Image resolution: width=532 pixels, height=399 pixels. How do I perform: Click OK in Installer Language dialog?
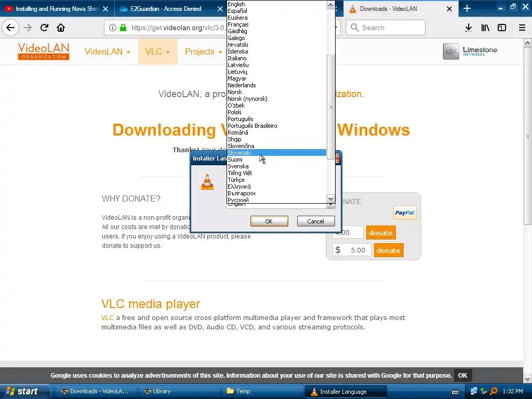[x=269, y=221]
